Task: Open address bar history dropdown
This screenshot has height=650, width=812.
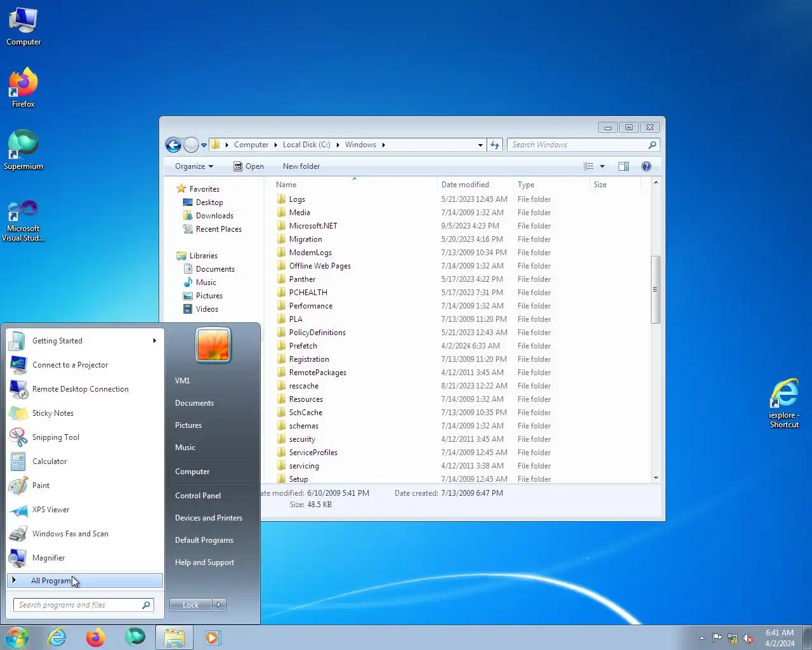Action: (x=480, y=145)
